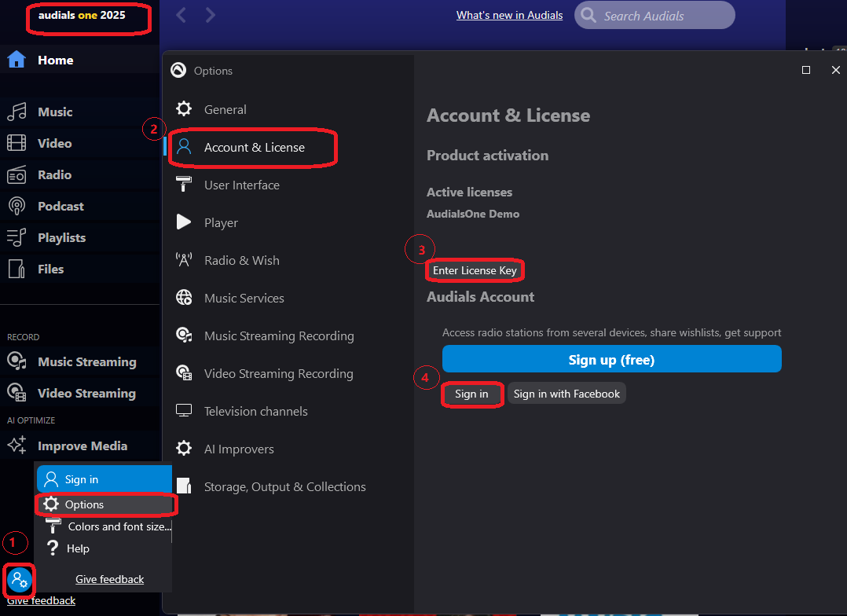Click the AI Improvers gear icon
Screen dimensions: 847x616
[x=184, y=449]
